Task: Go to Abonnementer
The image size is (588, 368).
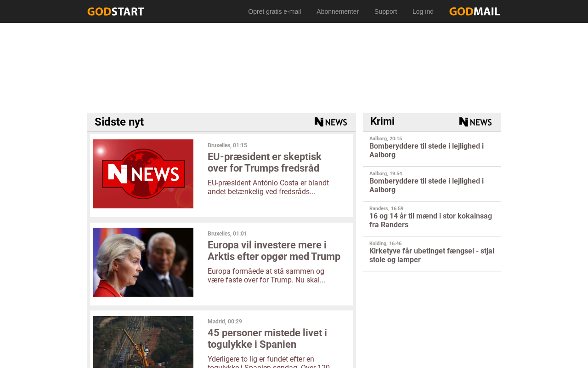Action: [338, 11]
